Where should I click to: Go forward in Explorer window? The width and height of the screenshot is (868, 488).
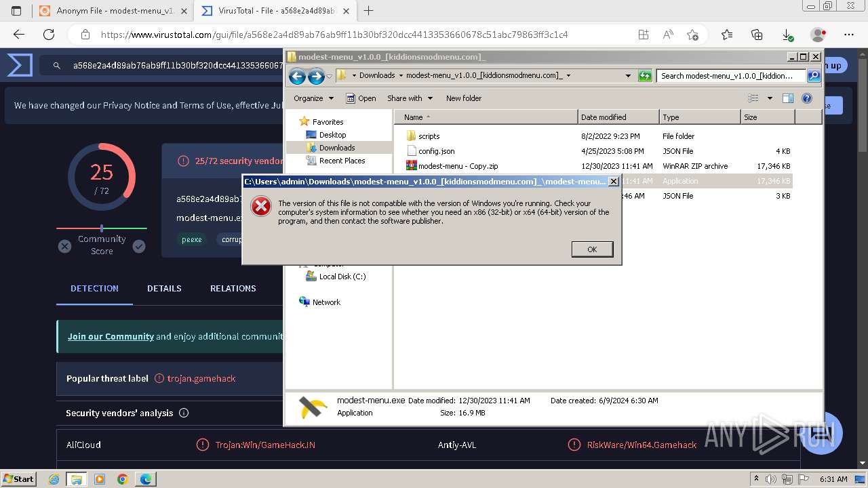tap(316, 76)
